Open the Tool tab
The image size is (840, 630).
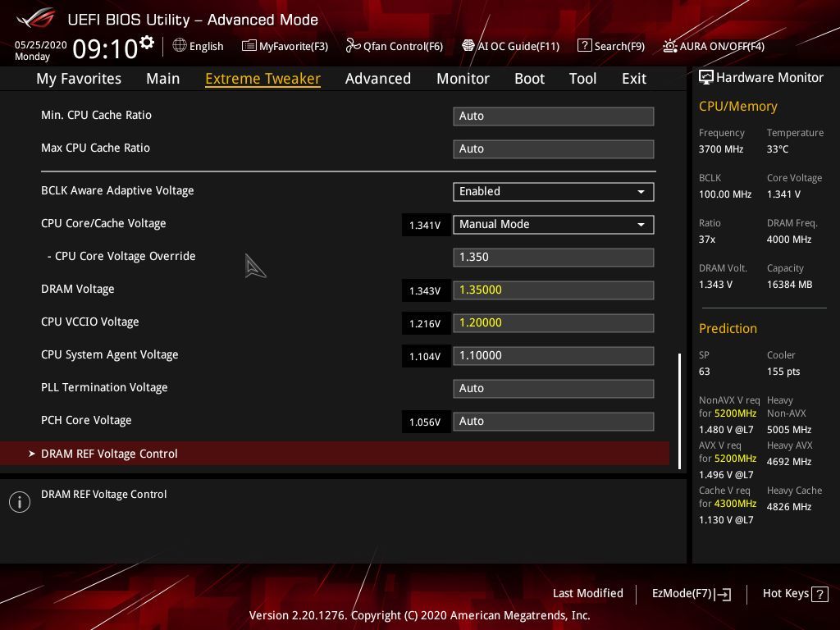point(583,79)
